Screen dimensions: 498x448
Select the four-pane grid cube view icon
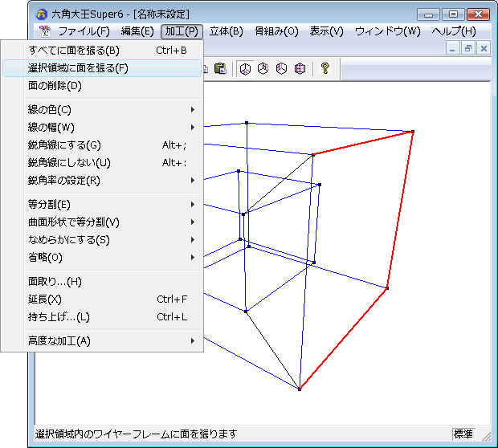click(x=300, y=68)
